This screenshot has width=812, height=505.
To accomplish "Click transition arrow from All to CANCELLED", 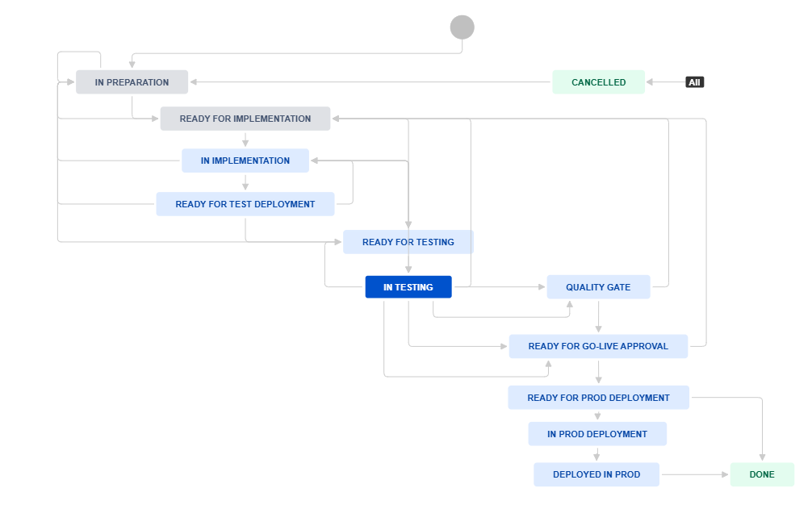I will click(665, 82).
